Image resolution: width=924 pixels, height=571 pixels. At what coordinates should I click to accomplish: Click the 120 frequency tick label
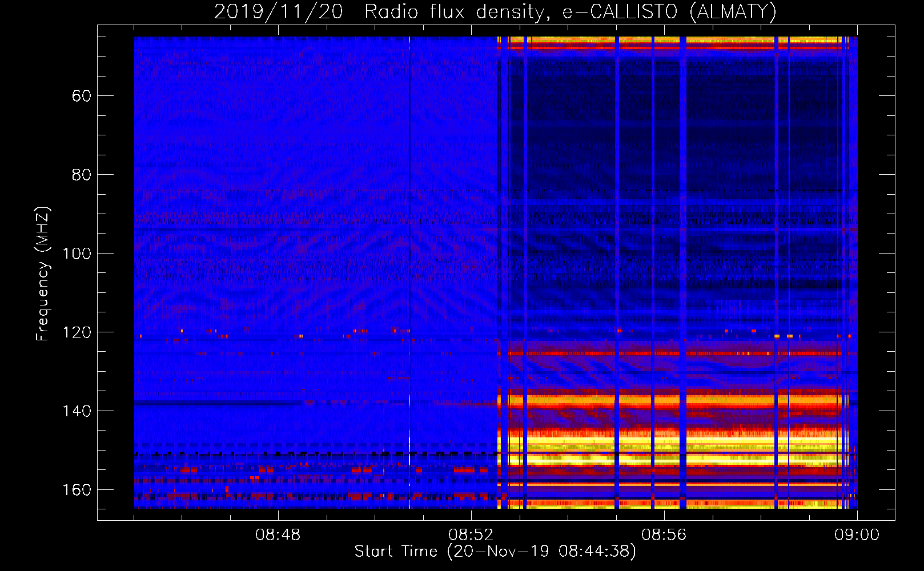coord(77,332)
